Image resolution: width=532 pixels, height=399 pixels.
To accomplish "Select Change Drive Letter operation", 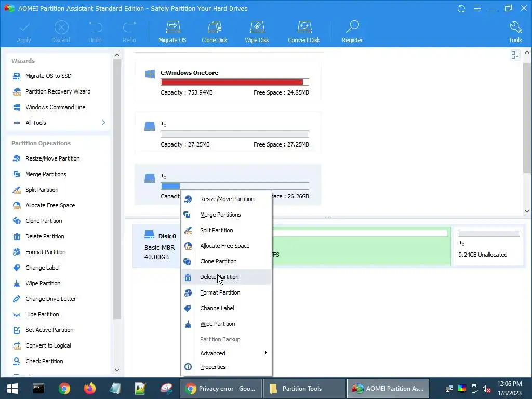I will [x=50, y=299].
